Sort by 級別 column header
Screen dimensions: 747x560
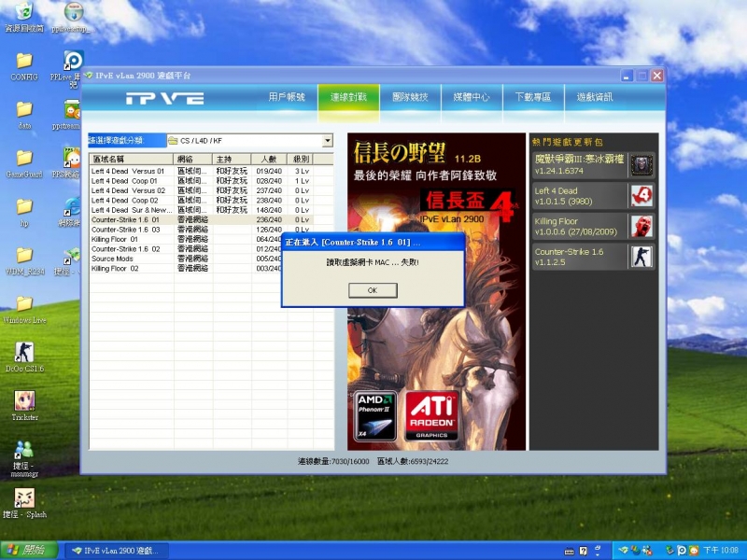tap(300, 159)
